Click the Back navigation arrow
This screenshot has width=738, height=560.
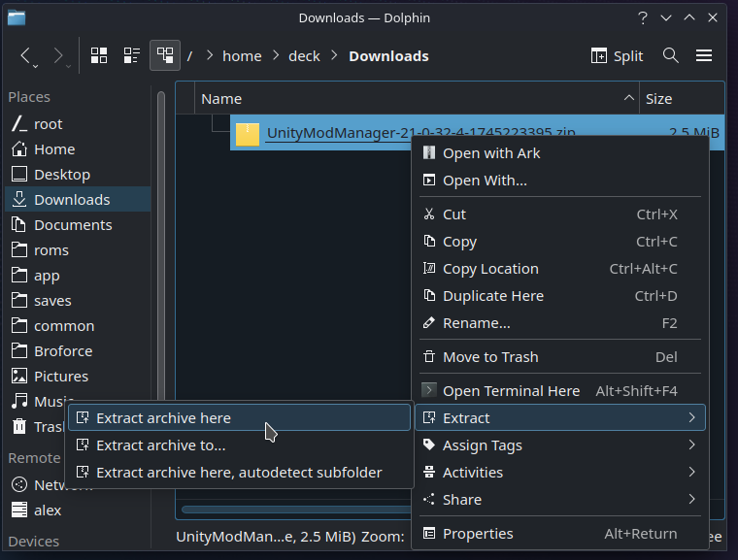tap(27, 56)
